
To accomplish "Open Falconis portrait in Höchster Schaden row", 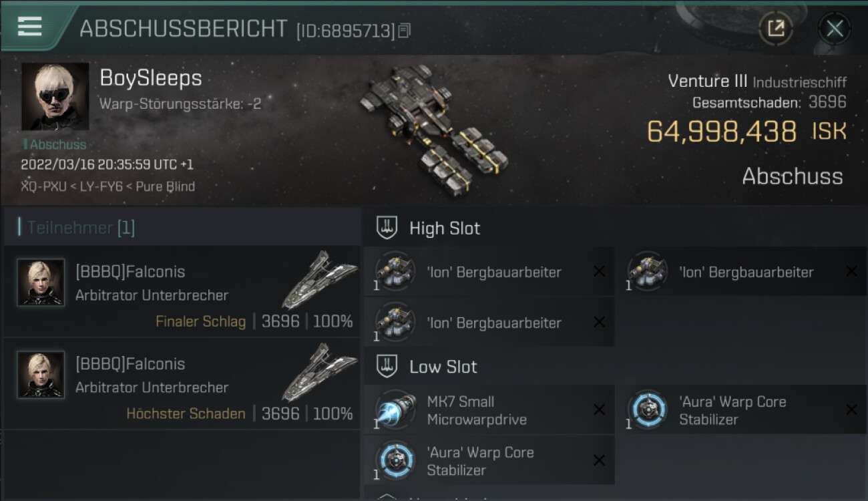I will pyautogui.click(x=41, y=375).
